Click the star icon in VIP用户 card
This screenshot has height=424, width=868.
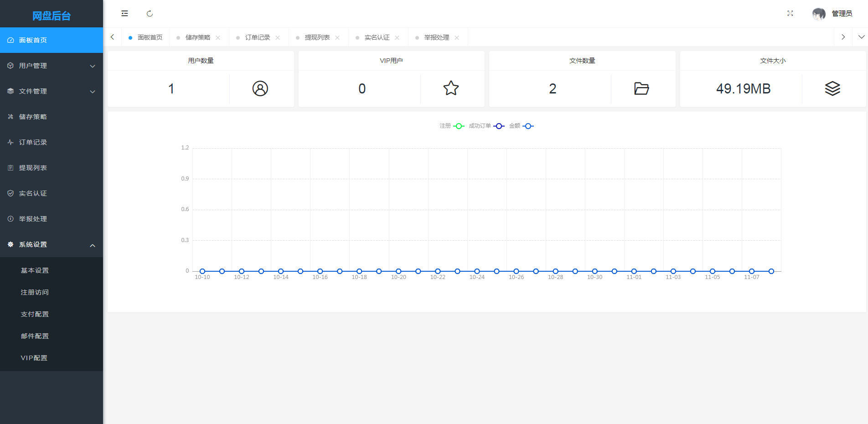pos(451,88)
